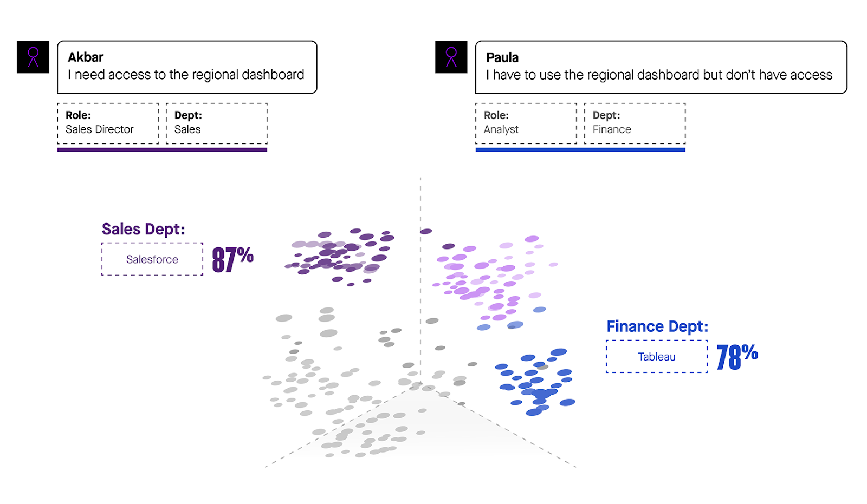867x504 pixels.
Task: Click the purple 87% figure
Action: [x=232, y=259]
